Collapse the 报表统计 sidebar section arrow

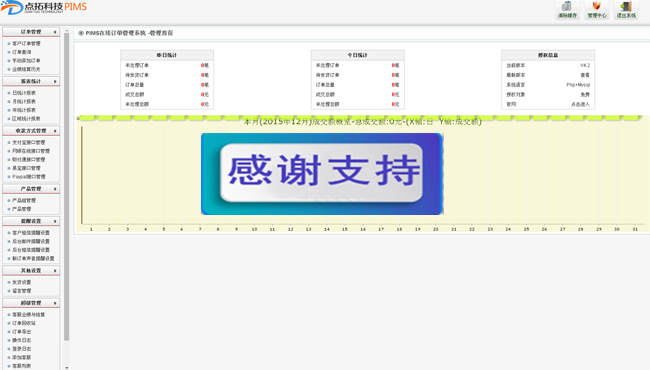[x=55, y=81]
